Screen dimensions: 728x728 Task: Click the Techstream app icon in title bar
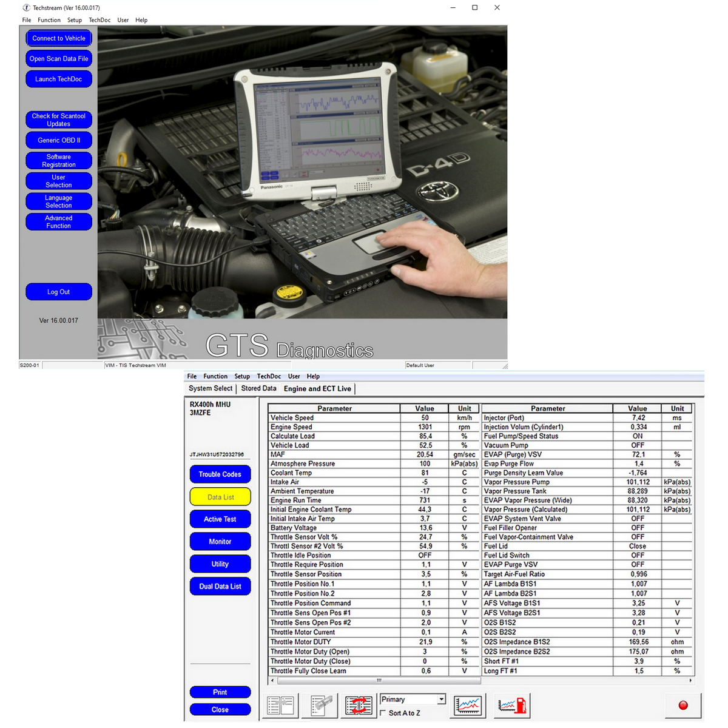26,8
